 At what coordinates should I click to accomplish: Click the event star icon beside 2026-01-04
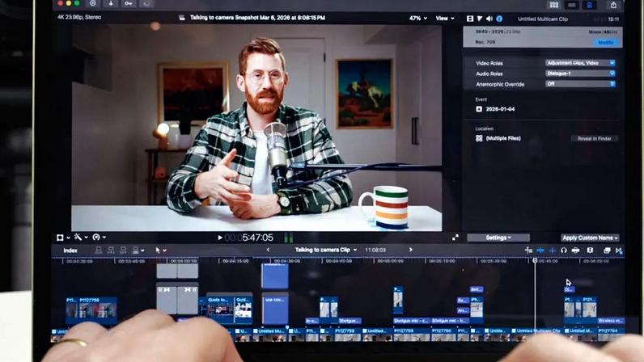pos(479,109)
